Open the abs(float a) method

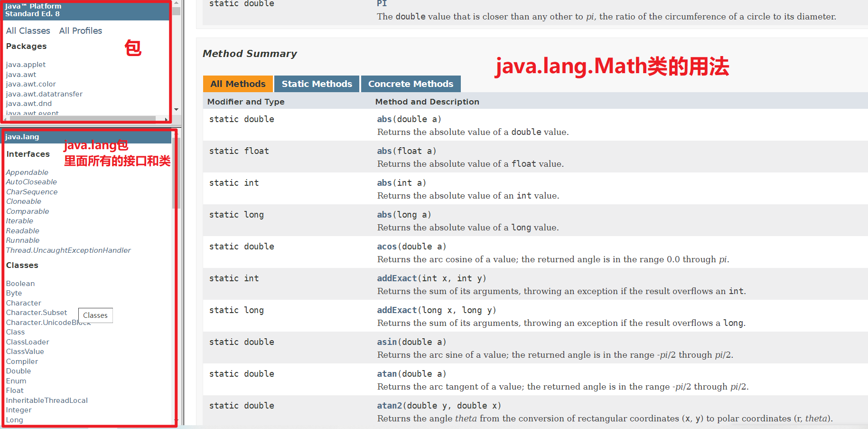tap(384, 151)
